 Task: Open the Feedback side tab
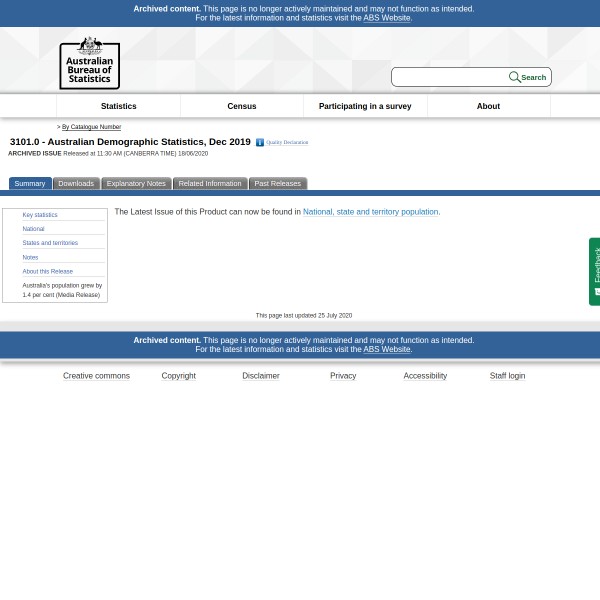595,271
